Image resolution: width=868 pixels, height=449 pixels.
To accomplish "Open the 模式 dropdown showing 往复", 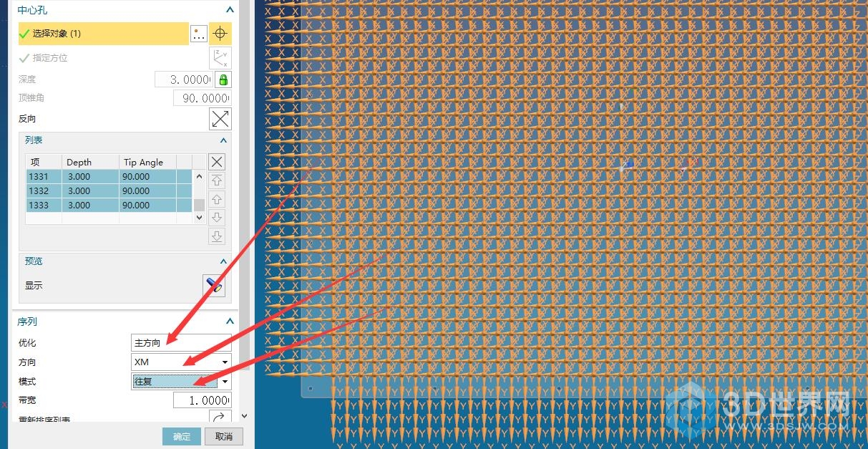I will (x=182, y=381).
